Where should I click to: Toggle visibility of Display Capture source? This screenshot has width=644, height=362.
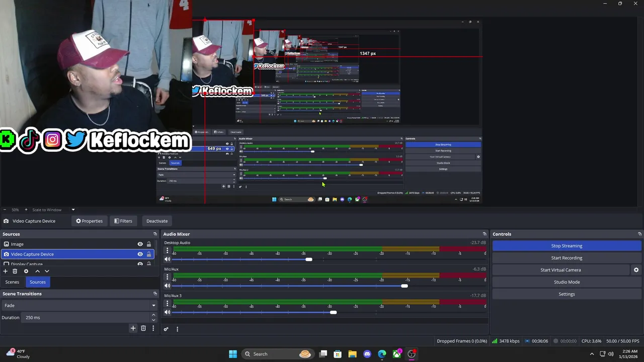point(140,264)
